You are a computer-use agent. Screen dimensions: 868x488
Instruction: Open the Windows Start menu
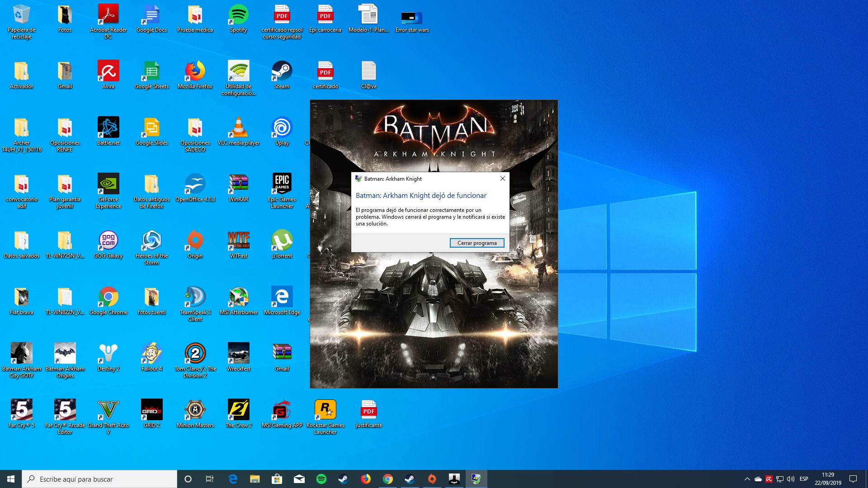coord(11,479)
